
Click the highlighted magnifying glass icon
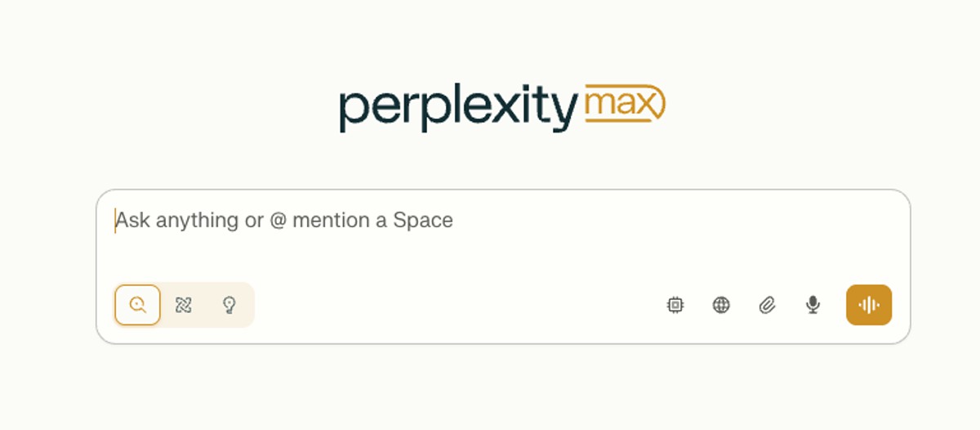pos(137,305)
